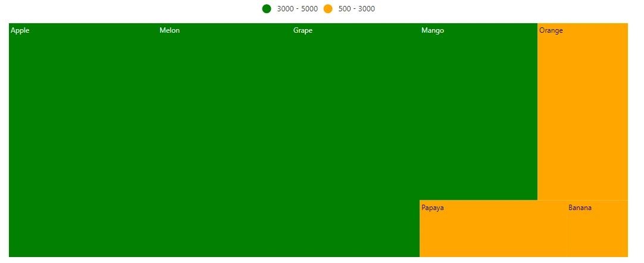Click the Papaya label text
This screenshot has width=644, height=263.
pyautogui.click(x=433, y=208)
